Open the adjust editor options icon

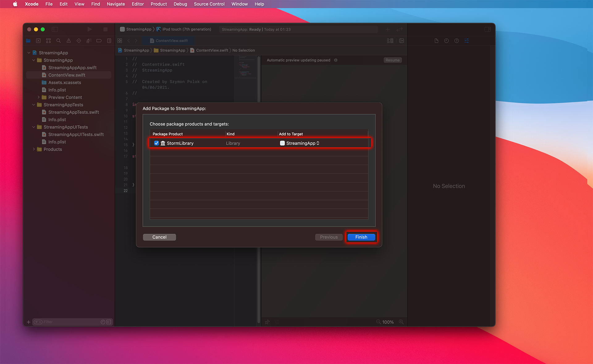click(390, 41)
